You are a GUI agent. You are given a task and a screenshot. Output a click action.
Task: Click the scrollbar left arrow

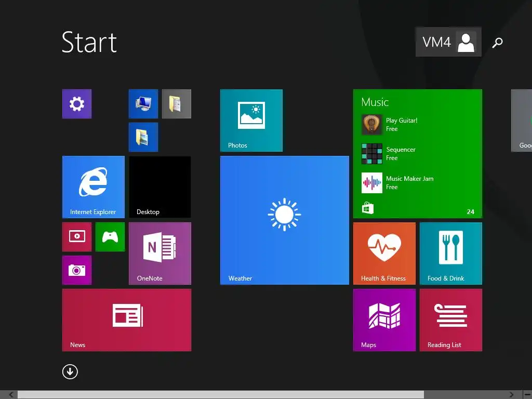11,395
